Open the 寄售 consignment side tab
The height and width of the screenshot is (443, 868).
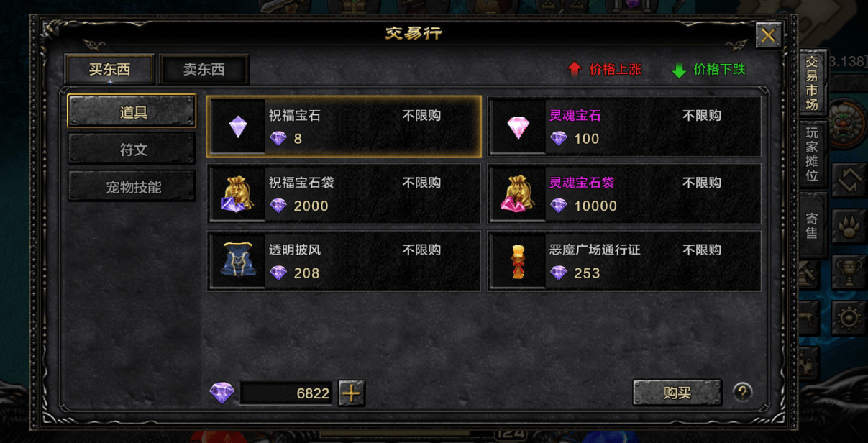[x=812, y=224]
